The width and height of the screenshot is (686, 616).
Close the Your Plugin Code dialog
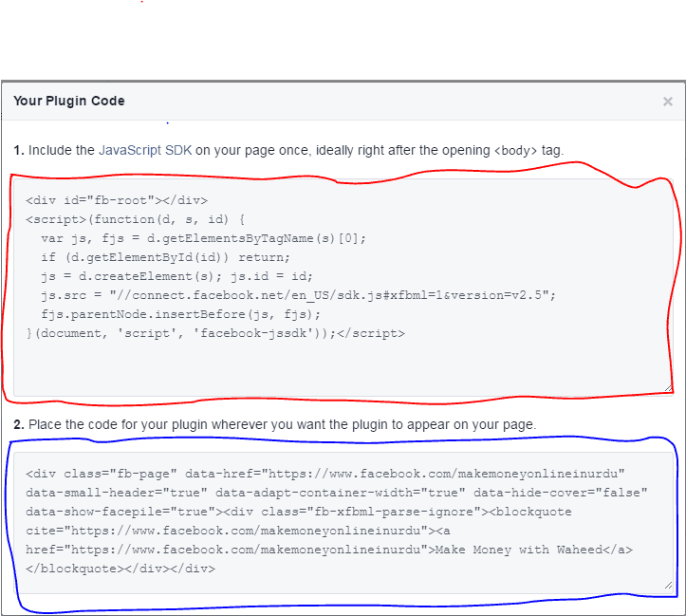pos(667,102)
